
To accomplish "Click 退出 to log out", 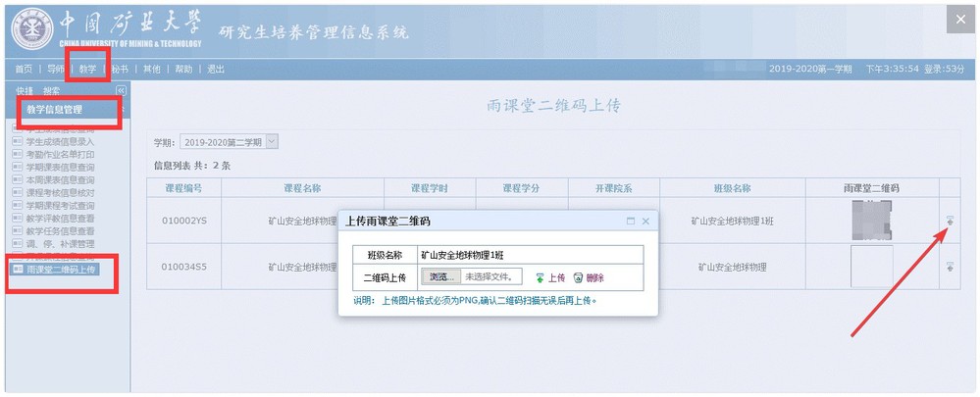I will click(x=216, y=70).
